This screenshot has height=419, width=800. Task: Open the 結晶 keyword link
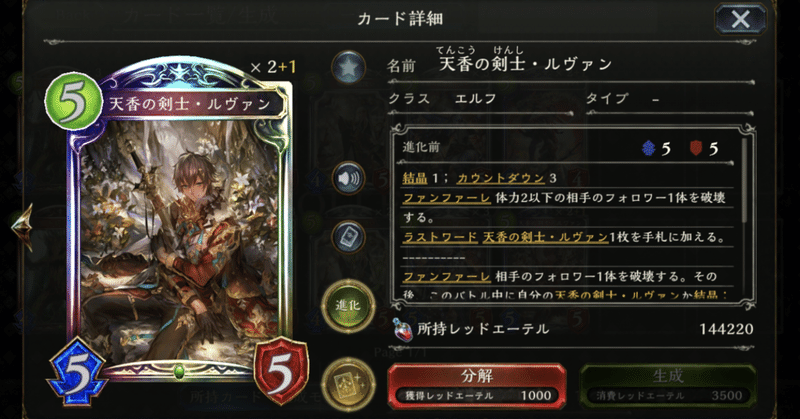tap(415, 178)
